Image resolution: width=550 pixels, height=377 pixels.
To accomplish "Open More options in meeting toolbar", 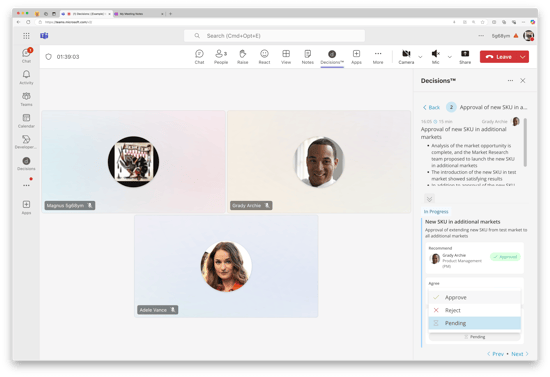I will [x=378, y=56].
